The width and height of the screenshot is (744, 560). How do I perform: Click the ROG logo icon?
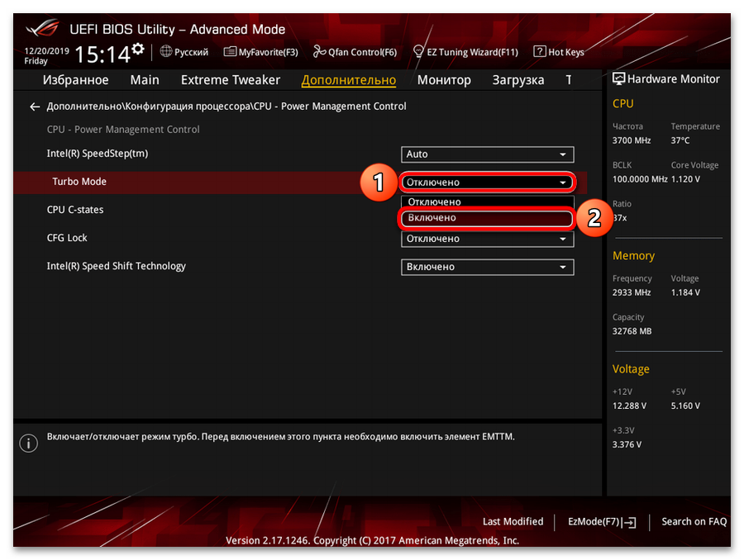pyautogui.click(x=43, y=28)
